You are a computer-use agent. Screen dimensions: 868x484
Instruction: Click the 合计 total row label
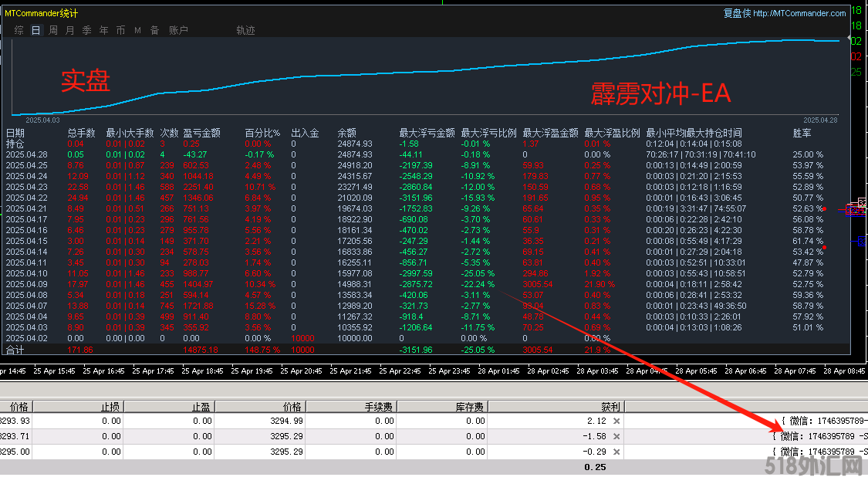(x=15, y=350)
